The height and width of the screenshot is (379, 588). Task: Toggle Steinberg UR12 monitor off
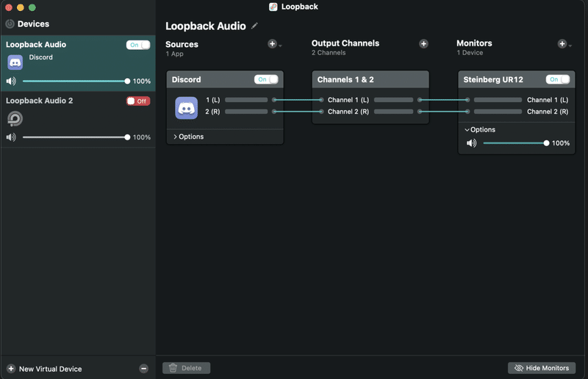pyautogui.click(x=558, y=79)
